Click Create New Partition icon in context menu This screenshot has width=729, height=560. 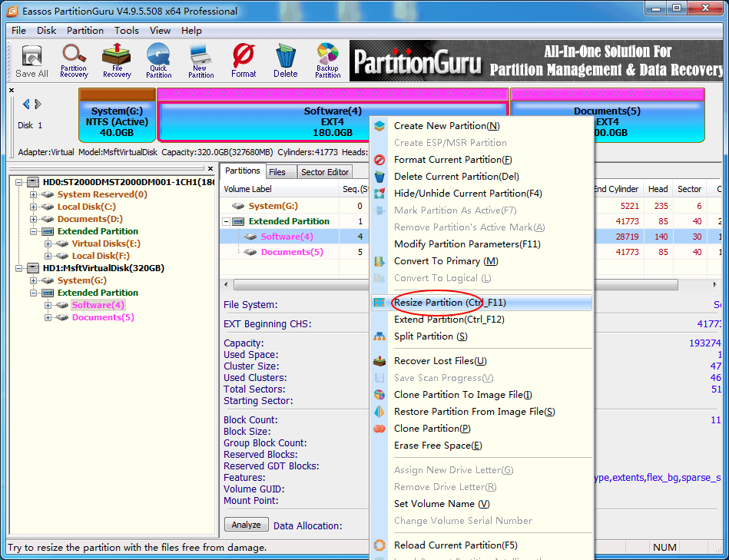point(379,126)
